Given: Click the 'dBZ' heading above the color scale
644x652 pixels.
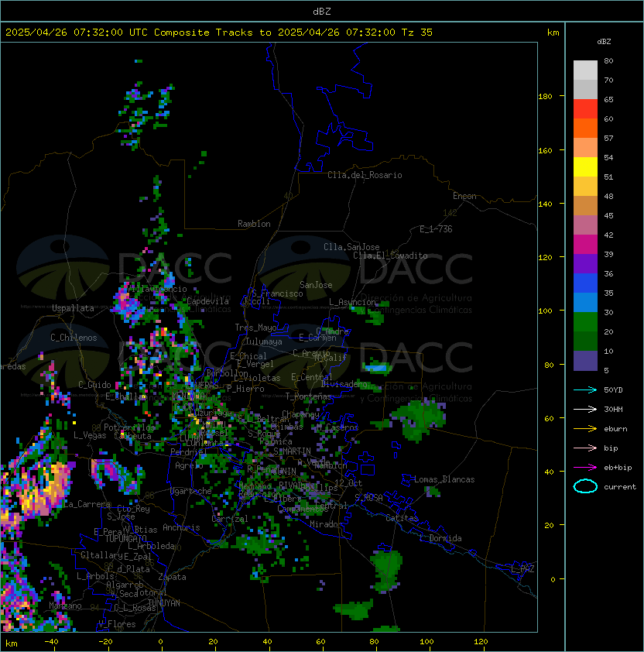Looking at the screenshot, I should [604, 42].
